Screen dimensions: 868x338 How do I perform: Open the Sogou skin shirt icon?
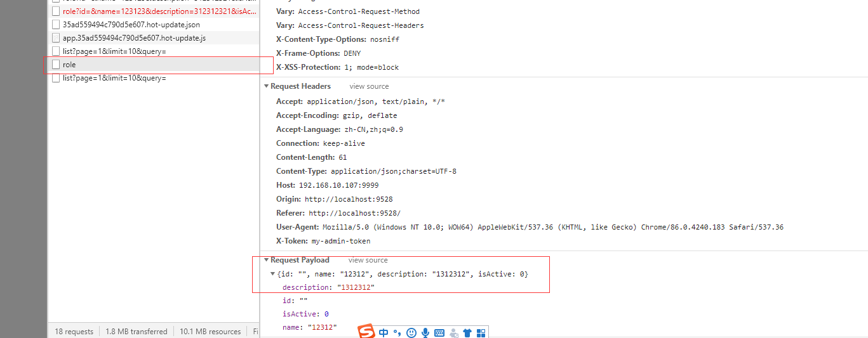click(x=467, y=332)
